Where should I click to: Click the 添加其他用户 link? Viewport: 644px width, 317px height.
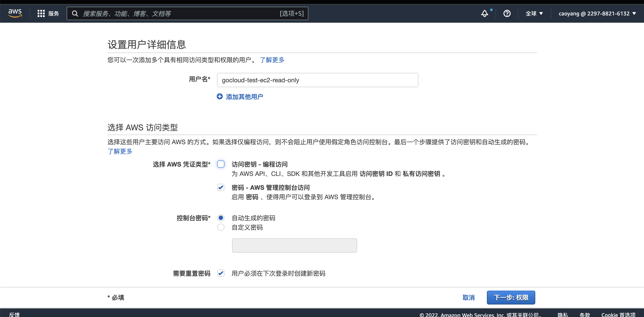pos(244,97)
